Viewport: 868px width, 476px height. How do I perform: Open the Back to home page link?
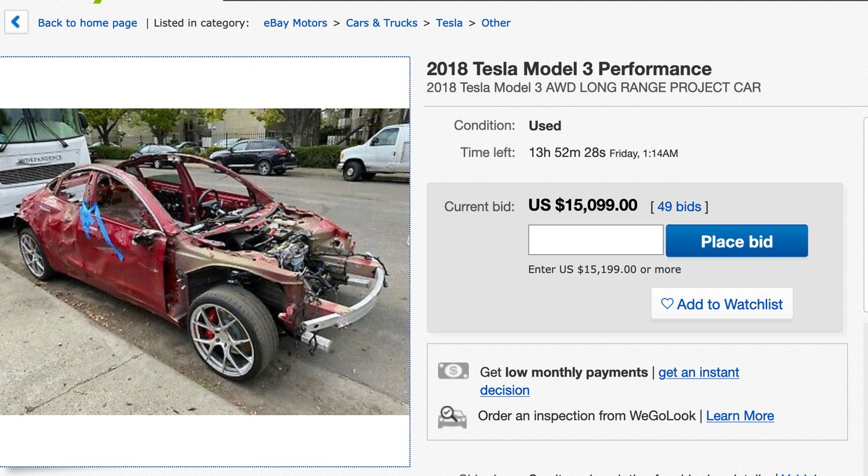pyautogui.click(x=87, y=23)
